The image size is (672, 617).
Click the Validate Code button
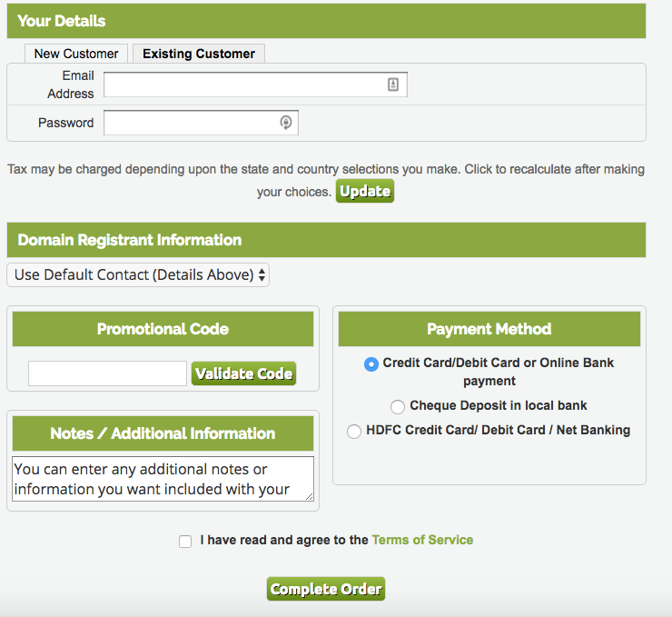pyautogui.click(x=243, y=373)
